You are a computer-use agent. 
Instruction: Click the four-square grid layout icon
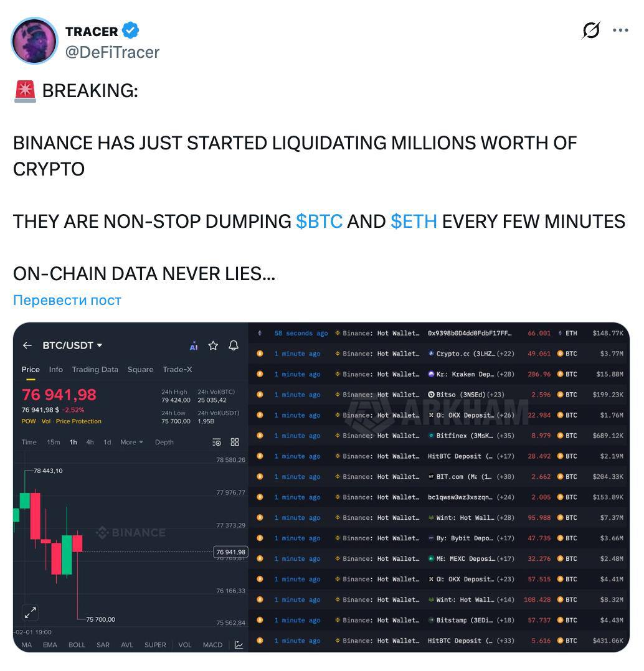(235, 442)
